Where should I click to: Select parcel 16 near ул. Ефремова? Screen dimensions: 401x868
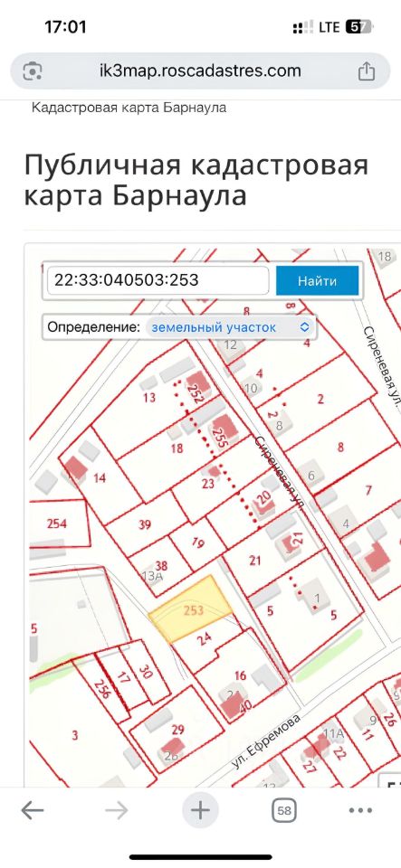(x=239, y=675)
